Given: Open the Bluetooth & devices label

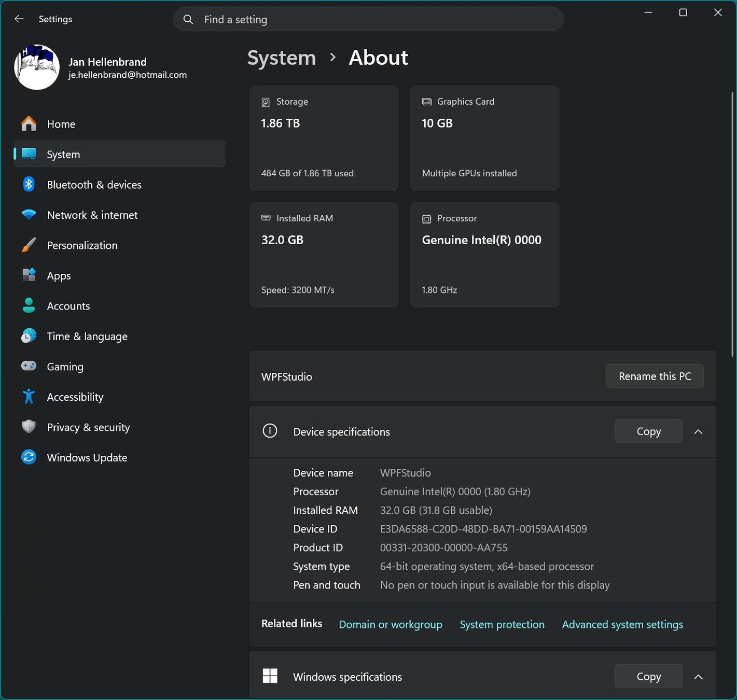Looking at the screenshot, I should click(94, 185).
